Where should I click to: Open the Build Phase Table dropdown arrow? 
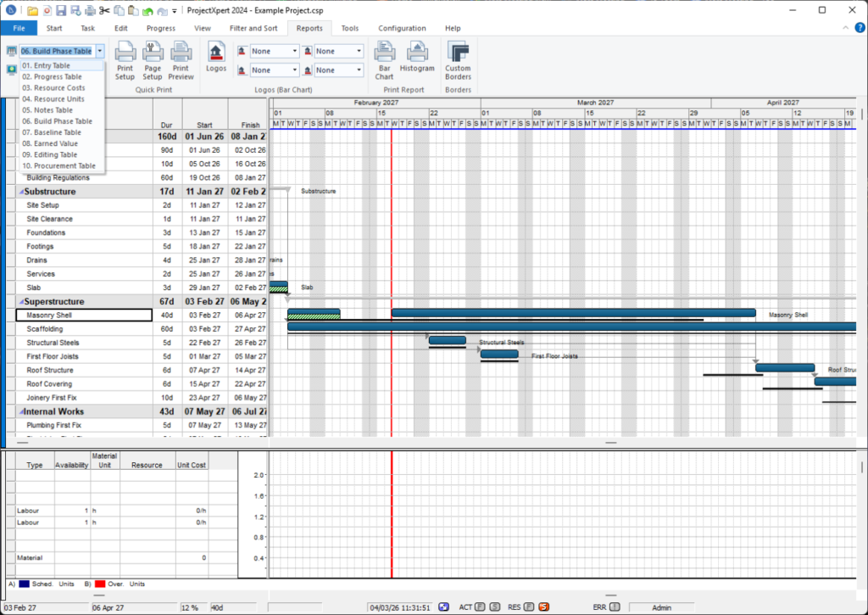[x=100, y=51]
